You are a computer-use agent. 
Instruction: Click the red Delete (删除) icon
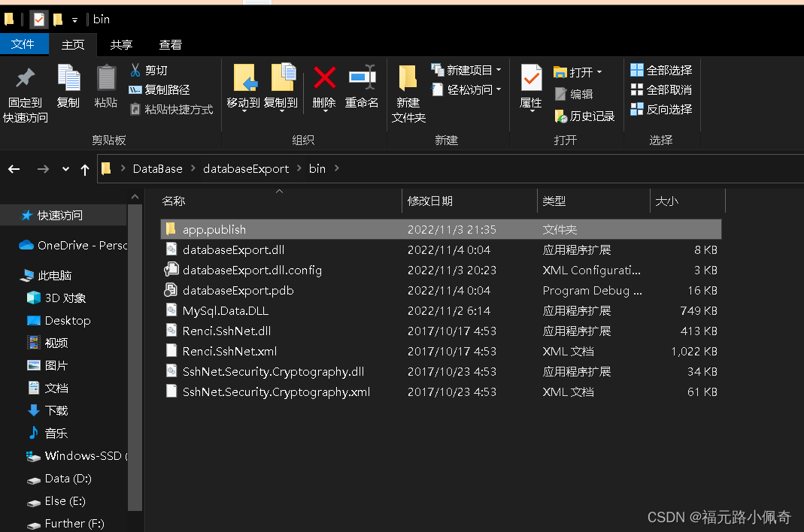[x=324, y=78]
